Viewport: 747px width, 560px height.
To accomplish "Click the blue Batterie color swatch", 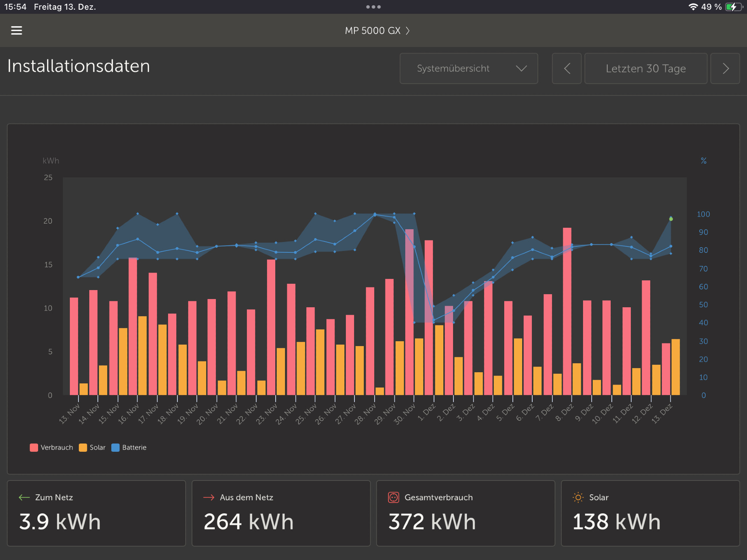I will (115, 447).
